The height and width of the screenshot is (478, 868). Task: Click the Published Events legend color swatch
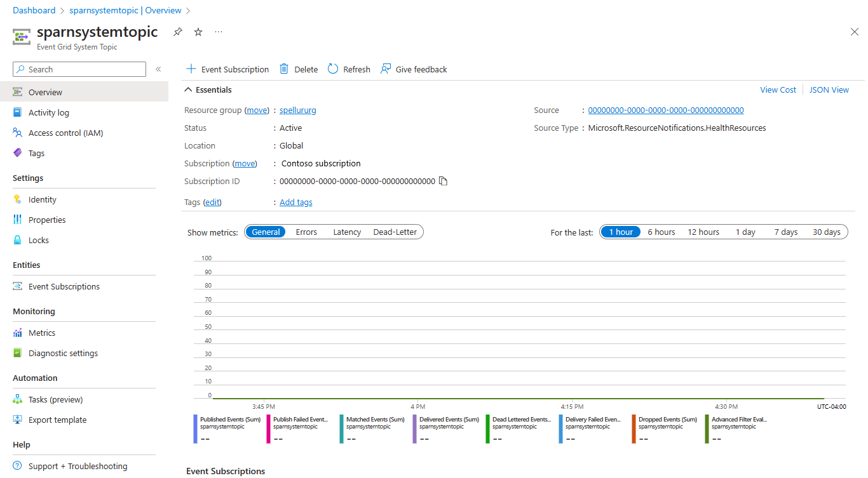tap(196, 428)
